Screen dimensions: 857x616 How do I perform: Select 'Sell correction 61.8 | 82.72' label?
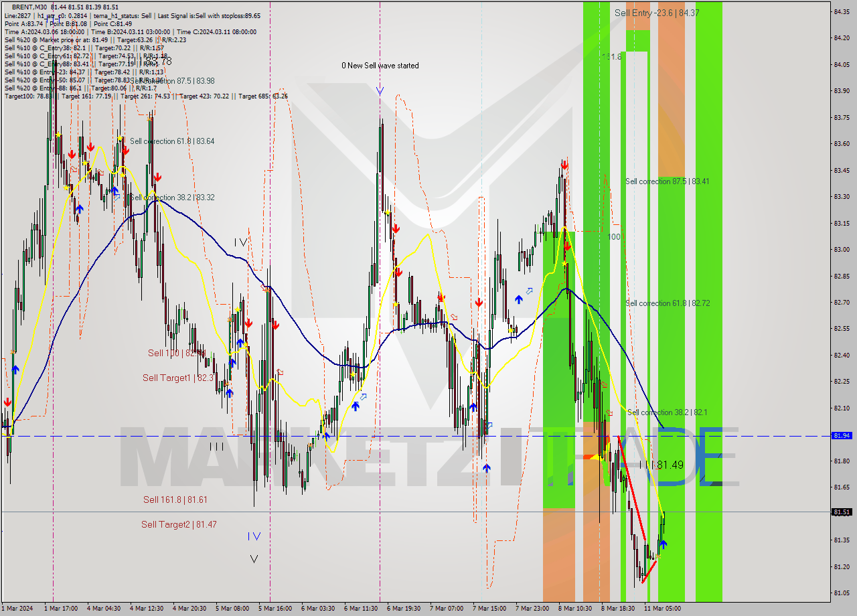pos(668,303)
